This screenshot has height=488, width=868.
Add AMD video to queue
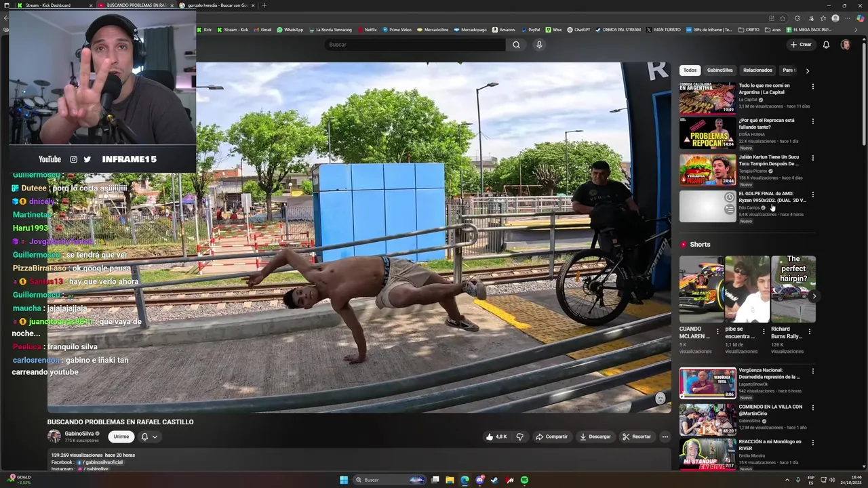pos(729,209)
